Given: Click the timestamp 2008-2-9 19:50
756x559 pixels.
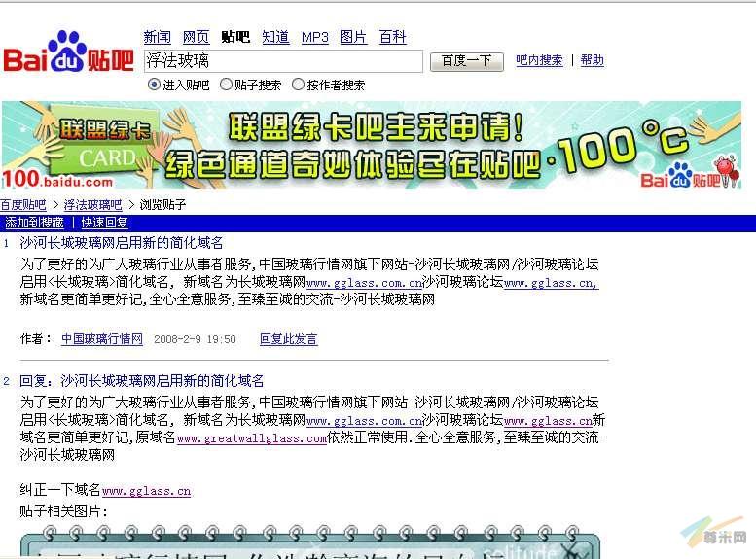Looking at the screenshot, I should [x=195, y=339].
